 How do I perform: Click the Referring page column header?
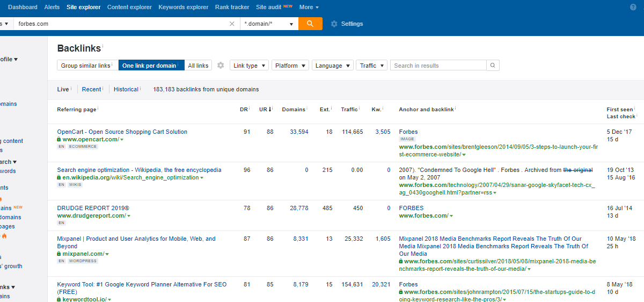coord(77,109)
